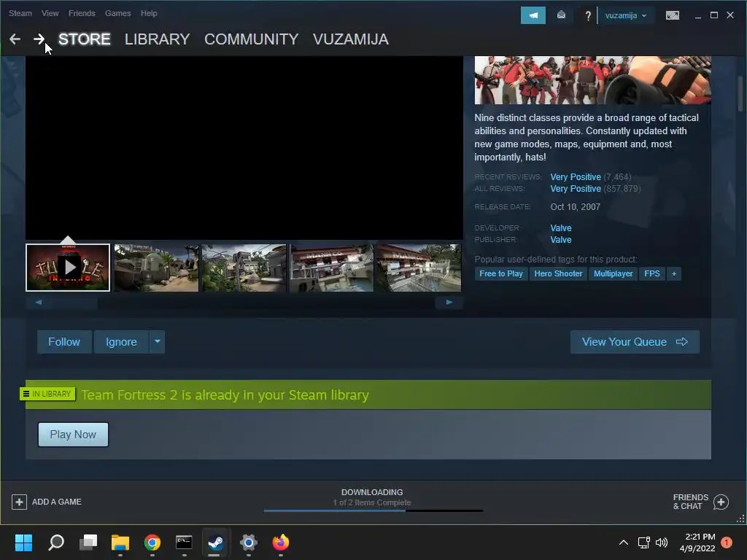This screenshot has height=560, width=747.
Task: Click the Ignore button
Action: click(x=122, y=342)
